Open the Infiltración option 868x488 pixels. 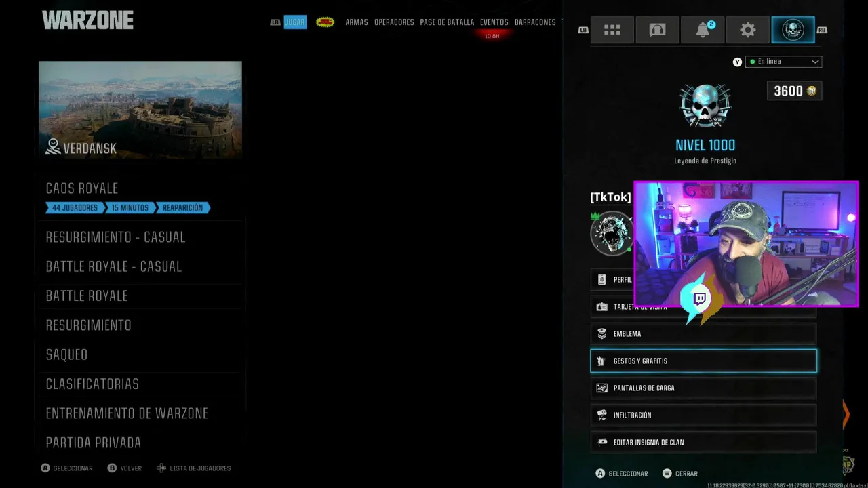pyautogui.click(x=703, y=415)
